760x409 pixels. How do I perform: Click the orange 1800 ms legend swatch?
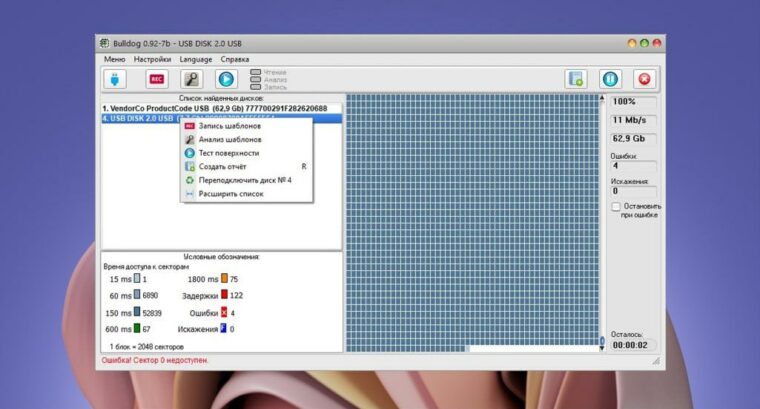[x=223, y=279]
